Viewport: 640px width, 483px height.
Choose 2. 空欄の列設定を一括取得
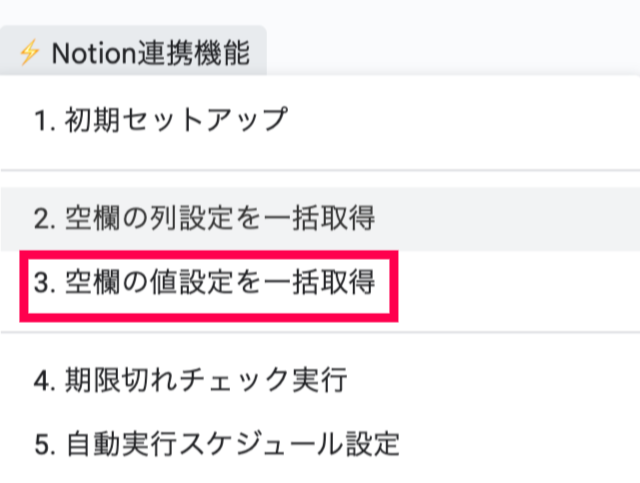click(x=204, y=217)
